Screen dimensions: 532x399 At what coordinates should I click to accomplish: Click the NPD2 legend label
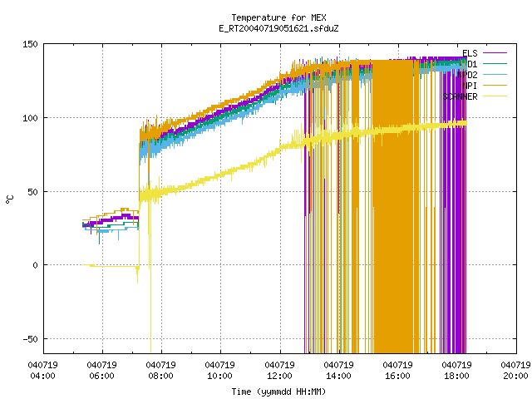(467, 75)
